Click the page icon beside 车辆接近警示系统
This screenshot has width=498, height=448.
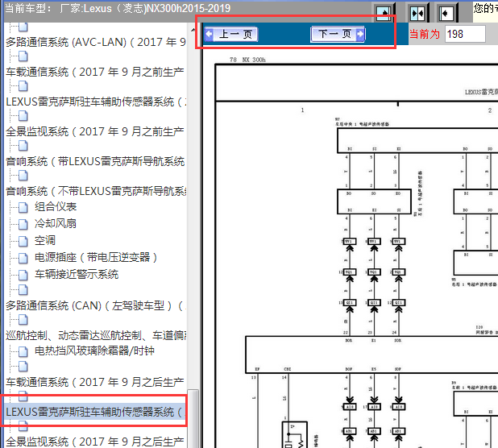(x=23, y=275)
